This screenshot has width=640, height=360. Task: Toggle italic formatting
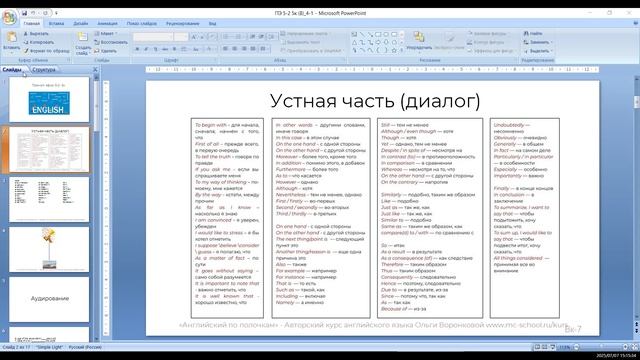[x=146, y=49]
